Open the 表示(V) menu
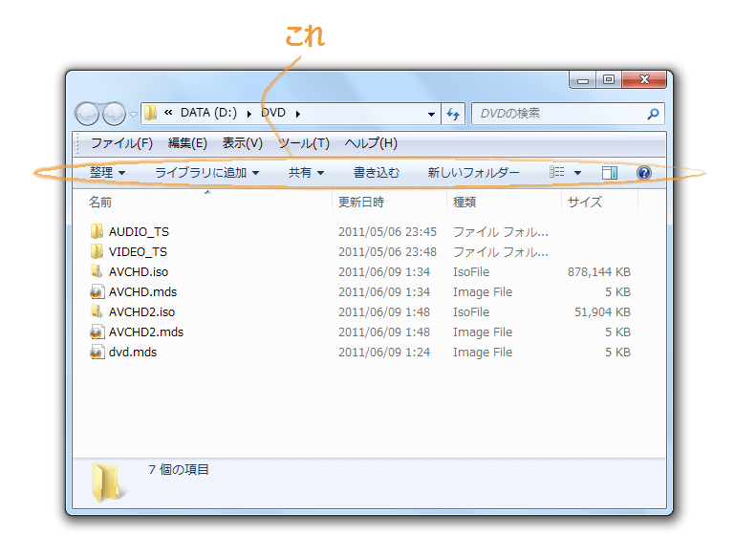The height and width of the screenshot is (535, 756). pyautogui.click(x=243, y=143)
